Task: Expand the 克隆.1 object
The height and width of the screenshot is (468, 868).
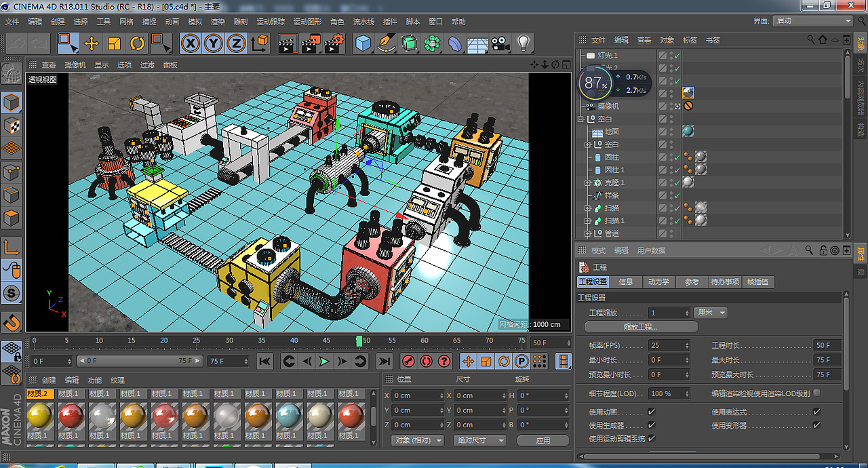Action: click(x=588, y=183)
